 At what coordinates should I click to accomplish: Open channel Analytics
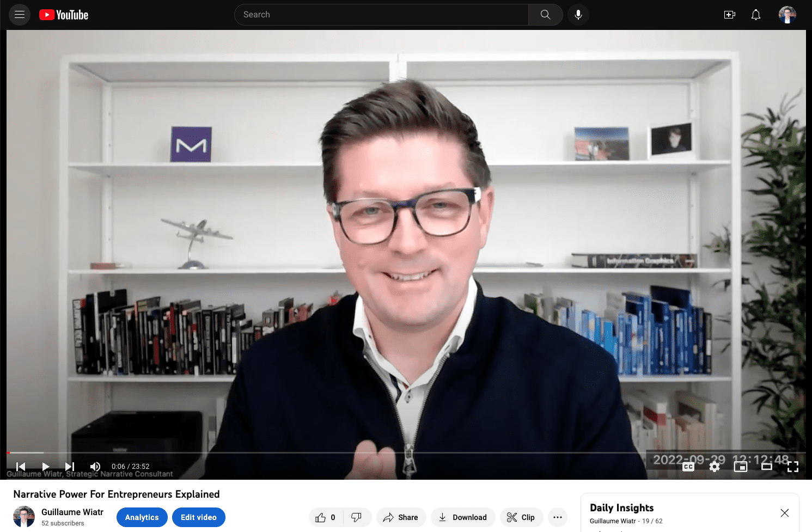pyautogui.click(x=142, y=517)
